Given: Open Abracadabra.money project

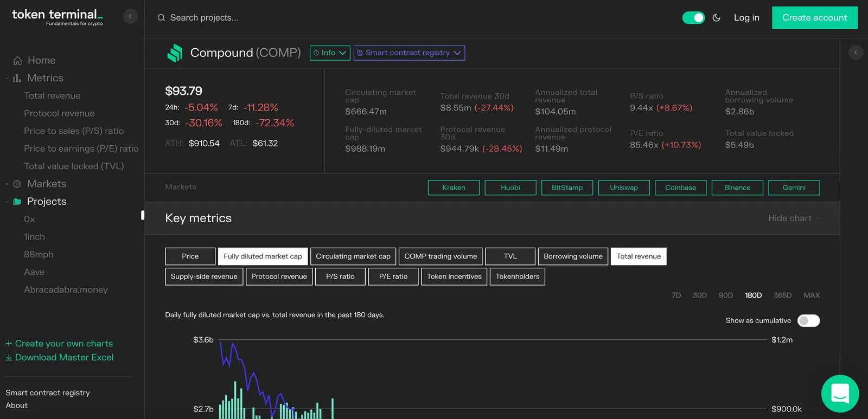Looking at the screenshot, I should tap(66, 290).
